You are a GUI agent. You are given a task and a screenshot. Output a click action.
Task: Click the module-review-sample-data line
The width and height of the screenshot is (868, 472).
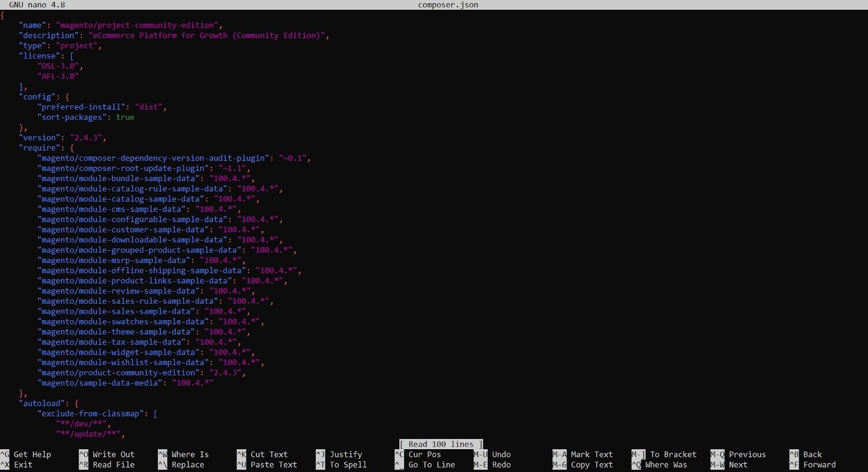[146, 291]
